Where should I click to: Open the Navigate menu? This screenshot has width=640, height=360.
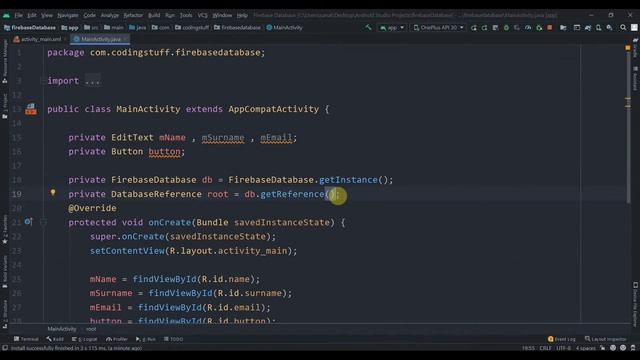[x=68, y=15]
